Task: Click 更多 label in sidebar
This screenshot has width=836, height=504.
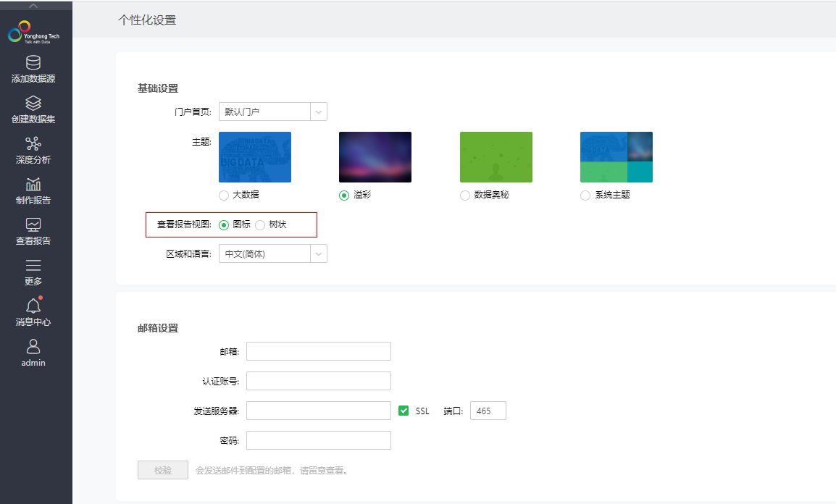Action: [33, 281]
